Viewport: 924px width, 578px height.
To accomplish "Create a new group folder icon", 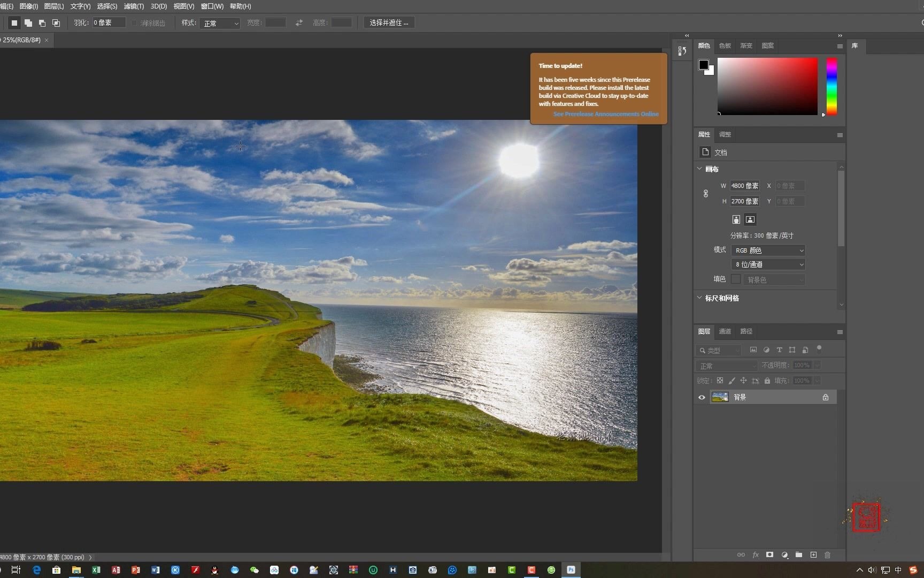I will coord(799,555).
